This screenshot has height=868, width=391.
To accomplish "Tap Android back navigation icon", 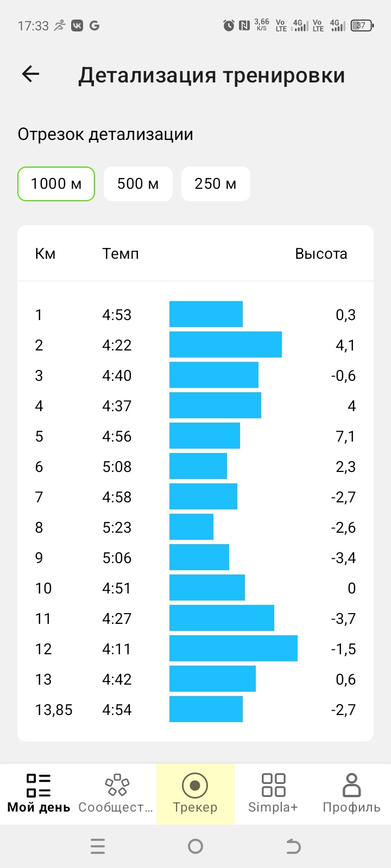I will (x=293, y=846).
